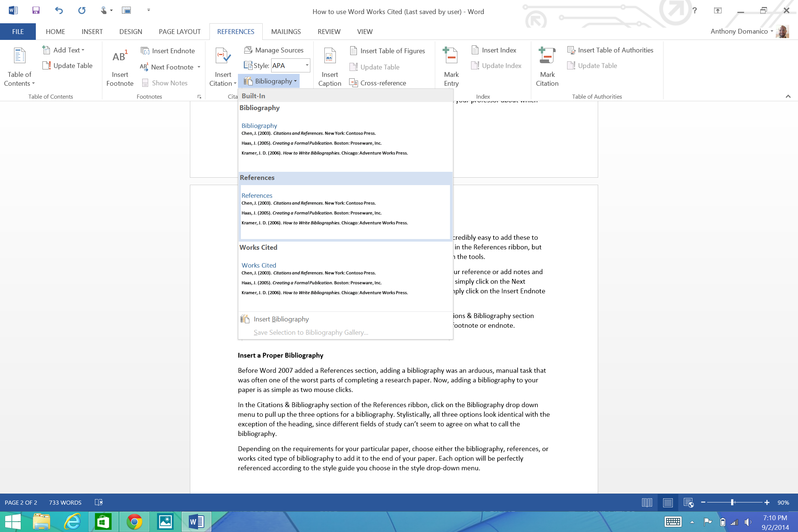The image size is (798, 532).
Task: Click the zoom slider handle
Action: [732, 502]
